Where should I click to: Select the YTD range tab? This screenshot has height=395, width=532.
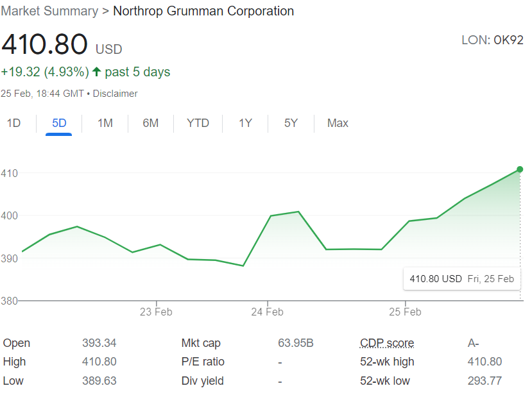point(198,123)
